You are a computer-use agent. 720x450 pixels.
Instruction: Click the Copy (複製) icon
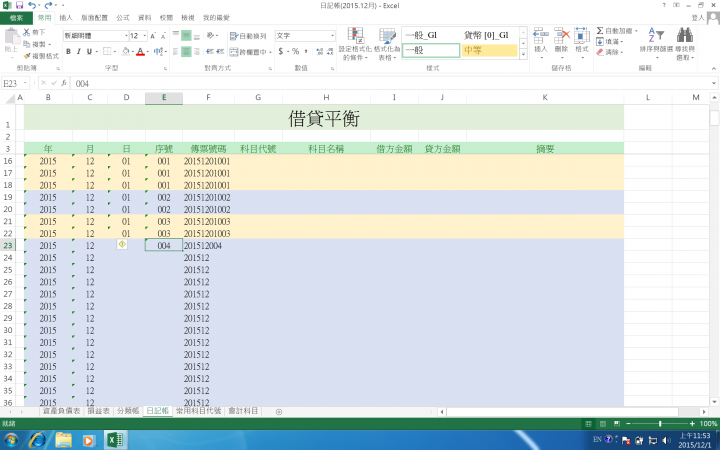click(x=27, y=44)
